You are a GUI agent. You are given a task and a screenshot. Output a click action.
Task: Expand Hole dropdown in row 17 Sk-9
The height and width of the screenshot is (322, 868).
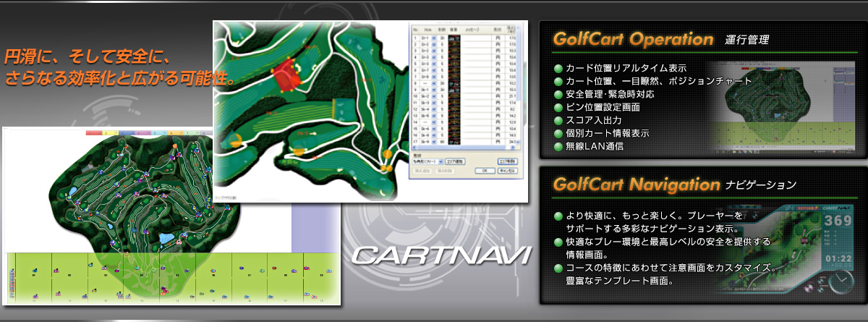434,142
